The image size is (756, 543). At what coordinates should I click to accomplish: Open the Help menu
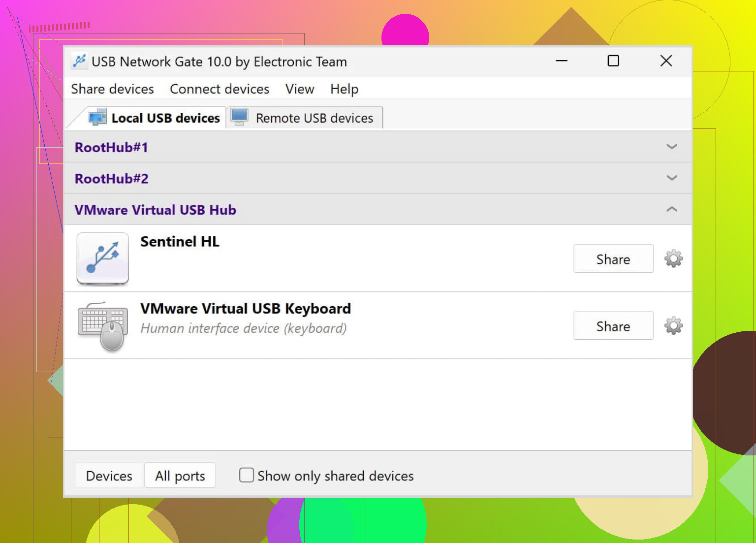[x=345, y=89]
